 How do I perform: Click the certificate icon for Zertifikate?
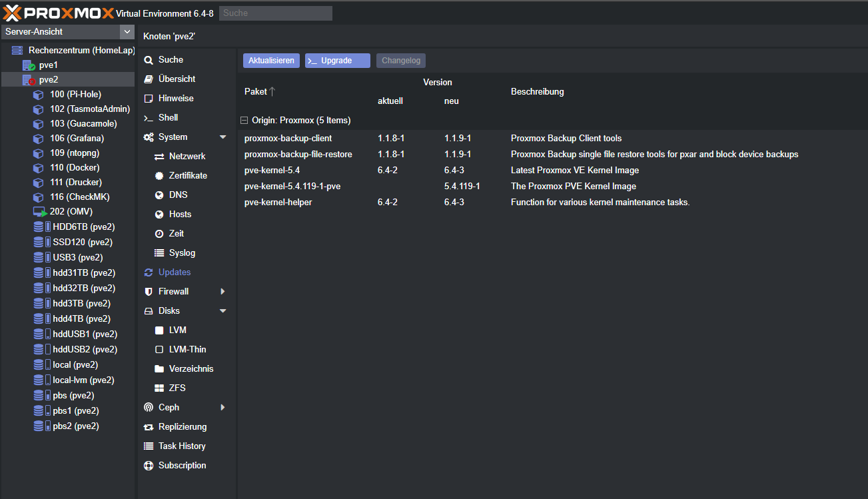pyautogui.click(x=159, y=176)
